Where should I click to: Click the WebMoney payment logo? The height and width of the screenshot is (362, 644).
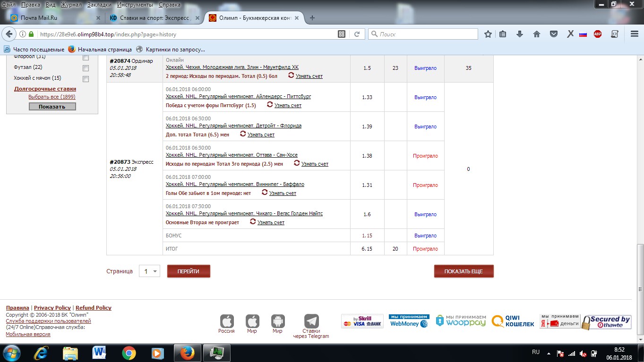[x=409, y=321]
